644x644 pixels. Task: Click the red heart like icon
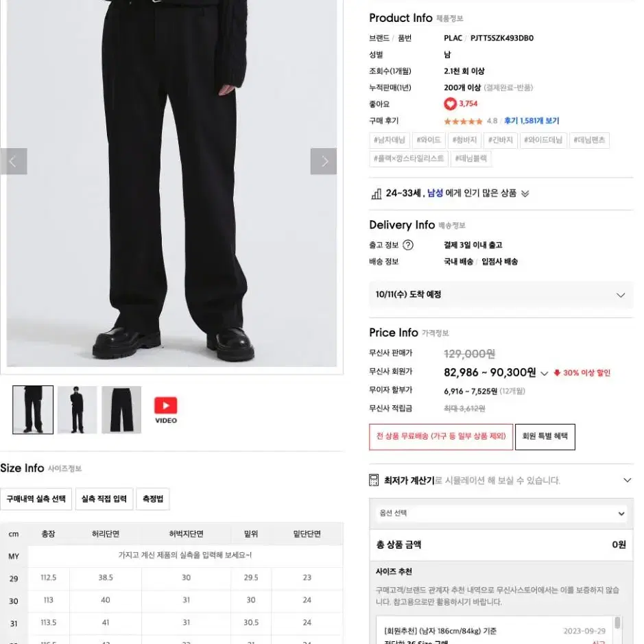(x=450, y=104)
